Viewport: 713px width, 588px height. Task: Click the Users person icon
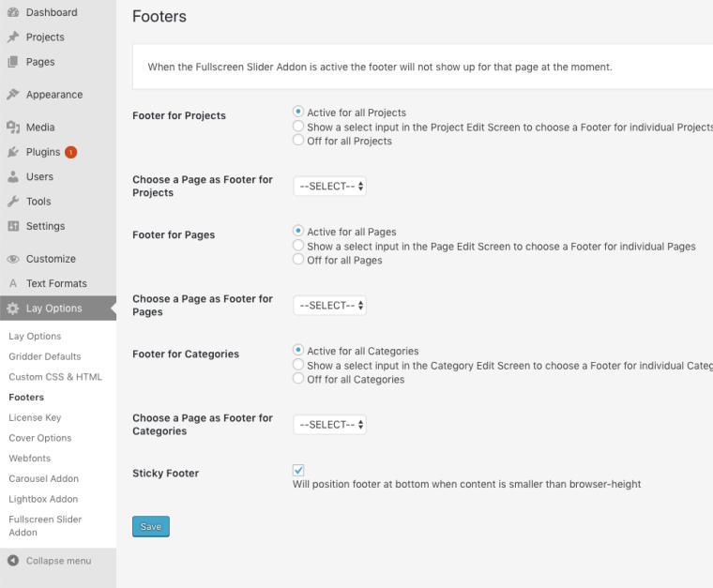13,176
